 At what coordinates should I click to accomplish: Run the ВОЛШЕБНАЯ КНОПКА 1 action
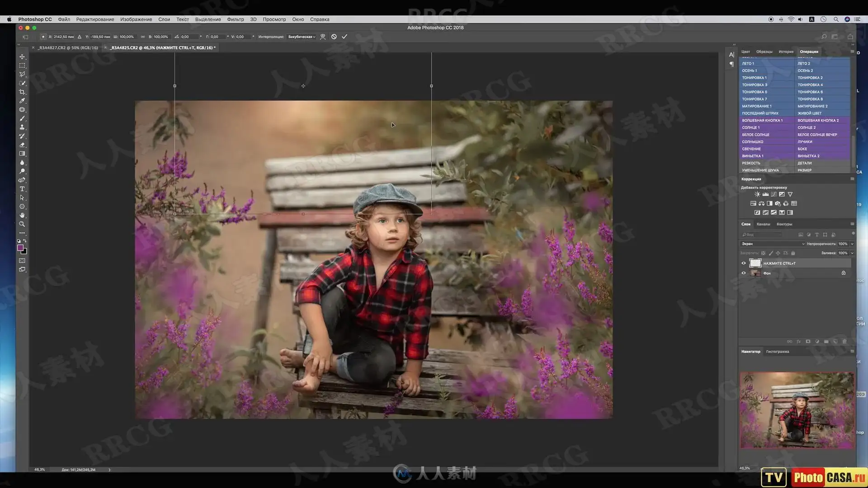click(x=762, y=121)
